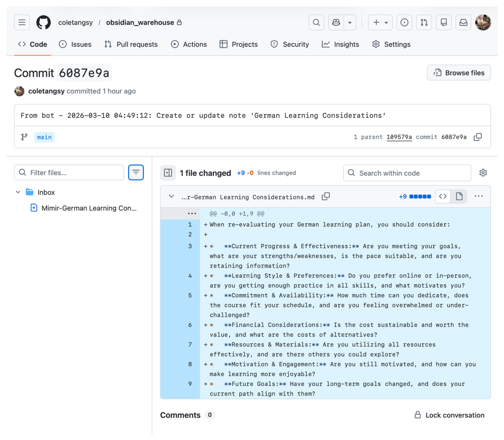Open the Insights tab

click(340, 44)
